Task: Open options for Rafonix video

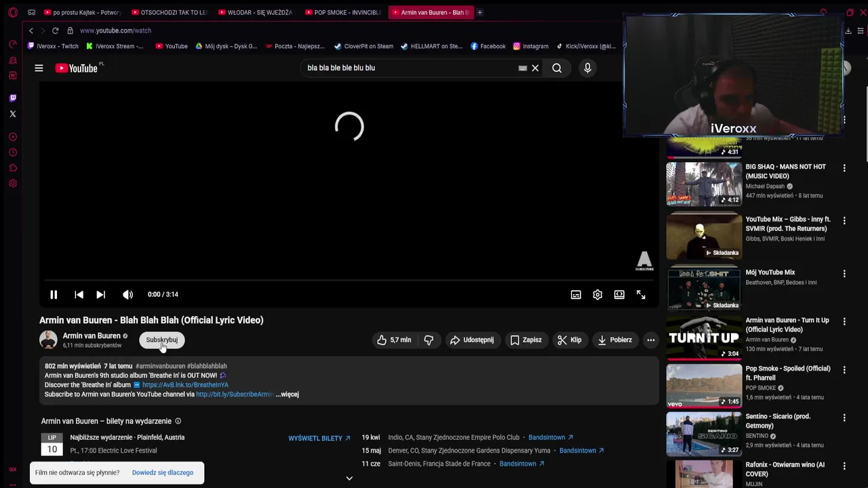Action: (844, 466)
